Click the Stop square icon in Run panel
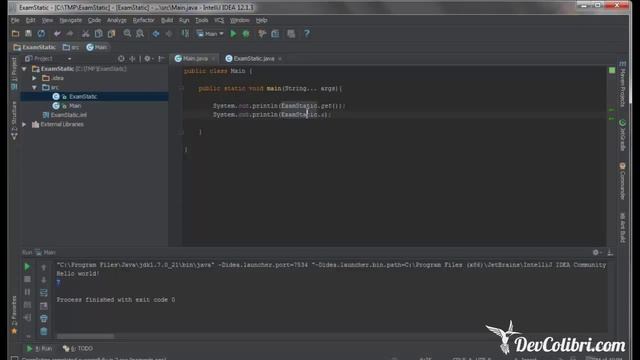This screenshot has width=640, height=360. point(27,280)
